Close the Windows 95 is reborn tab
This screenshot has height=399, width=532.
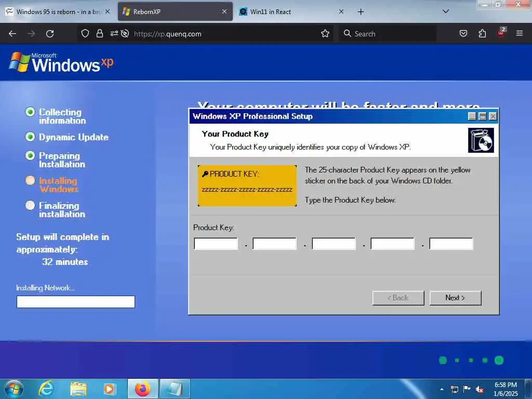point(108,11)
